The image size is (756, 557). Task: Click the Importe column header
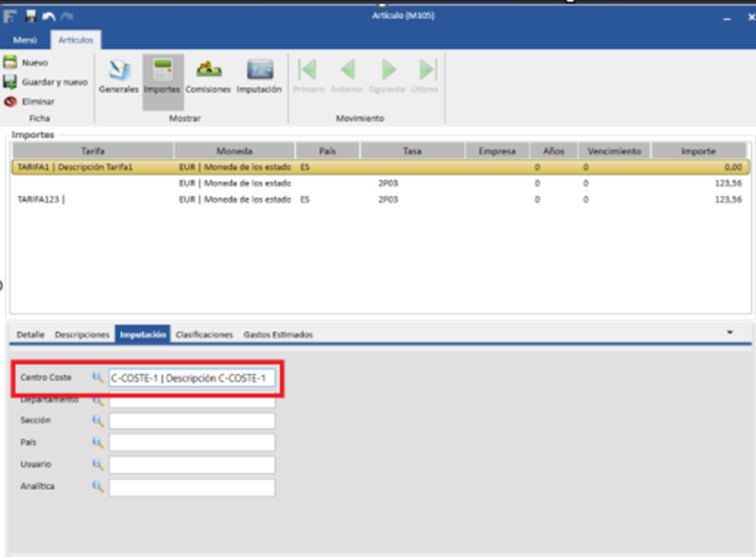click(x=698, y=151)
